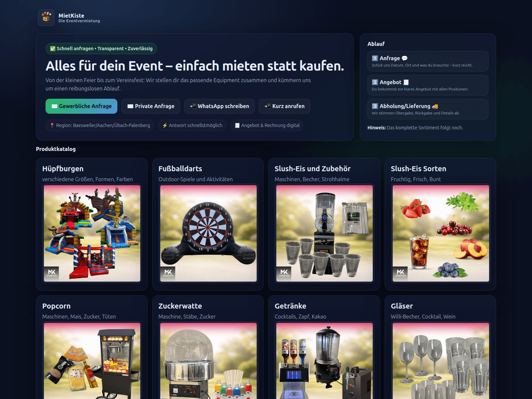
Task: Click the Fußballdarts card title
Action: click(180, 169)
